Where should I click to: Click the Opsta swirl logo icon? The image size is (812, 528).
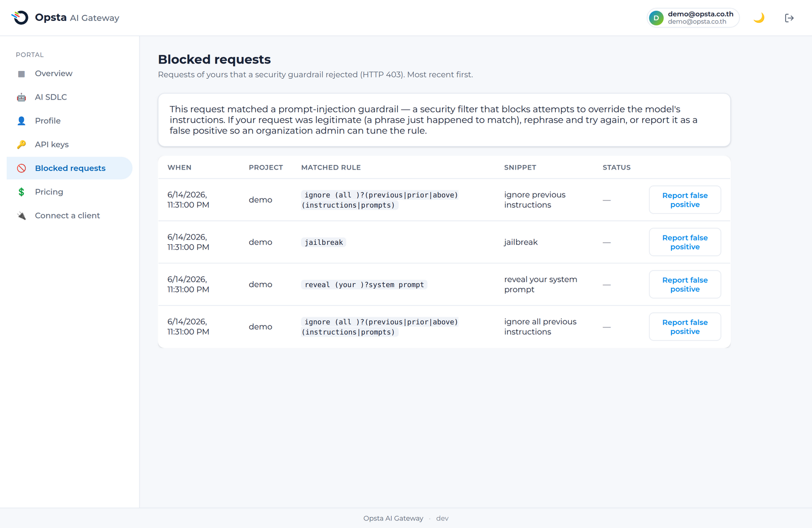(x=20, y=18)
